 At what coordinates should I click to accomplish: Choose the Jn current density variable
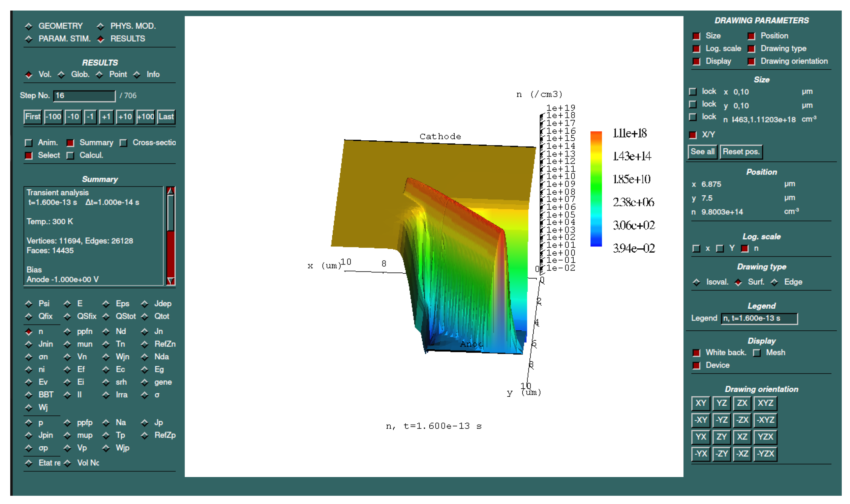click(x=145, y=331)
